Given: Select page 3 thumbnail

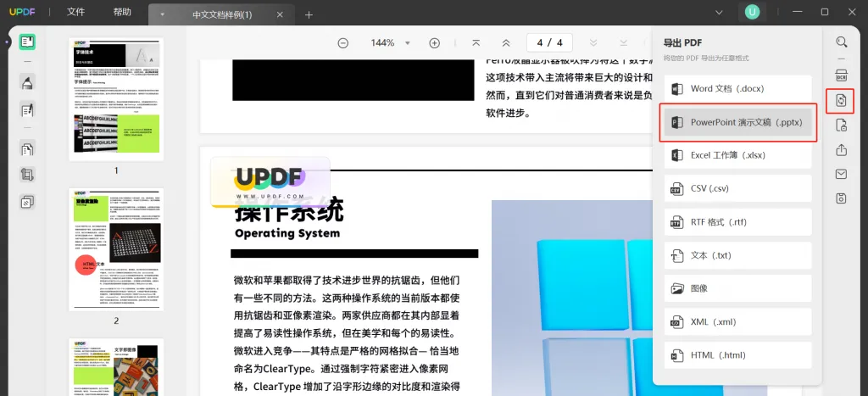Looking at the screenshot, I should pos(116,367).
